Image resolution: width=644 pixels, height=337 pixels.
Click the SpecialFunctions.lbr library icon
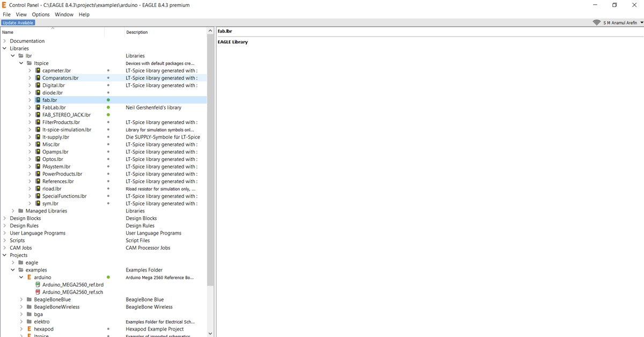pyautogui.click(x=38, y=196)
